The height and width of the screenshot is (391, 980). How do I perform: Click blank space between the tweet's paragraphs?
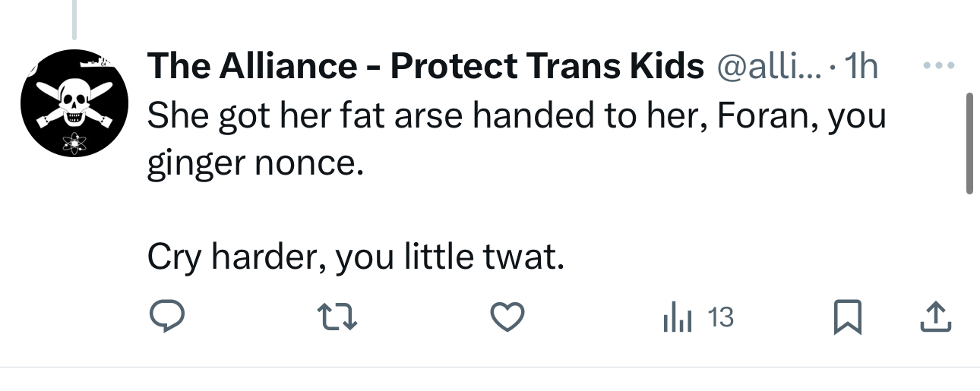(456, 211)
